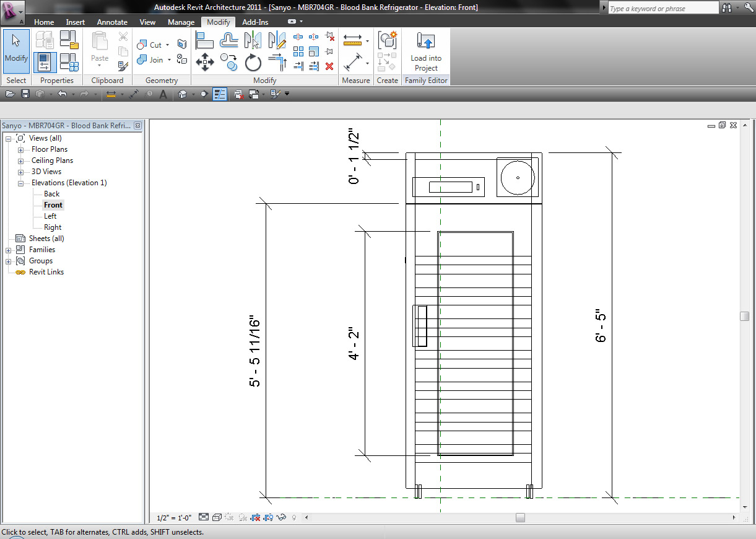This screenshot has width=756, height=539.
Task: Click the Load into Project button
Action: coord(425,50)
